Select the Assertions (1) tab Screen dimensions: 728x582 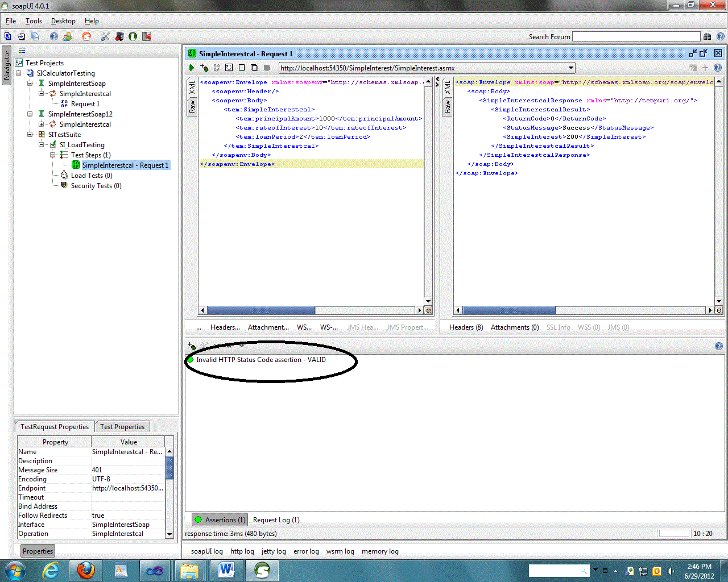(x=220, y=520)
